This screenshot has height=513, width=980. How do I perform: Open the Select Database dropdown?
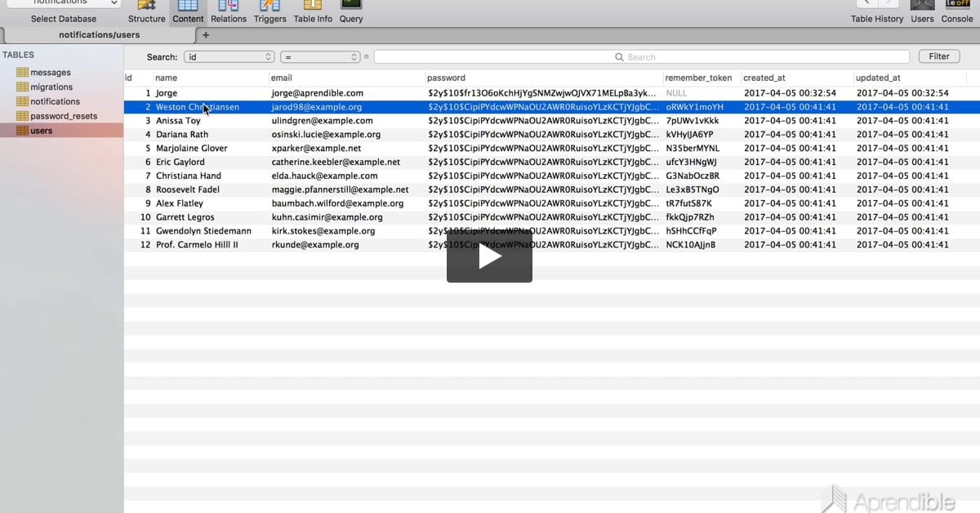click(64, 3)
